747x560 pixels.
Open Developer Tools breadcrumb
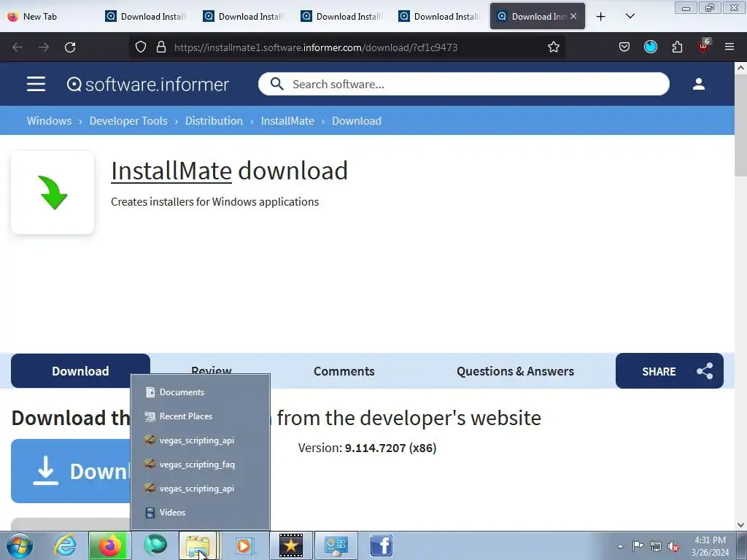(x=128, y=121)
